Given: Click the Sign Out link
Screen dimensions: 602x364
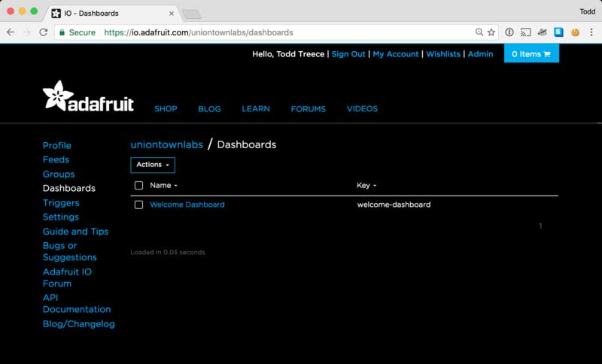Looking at the screenshot, I should (x=348, y=54).
